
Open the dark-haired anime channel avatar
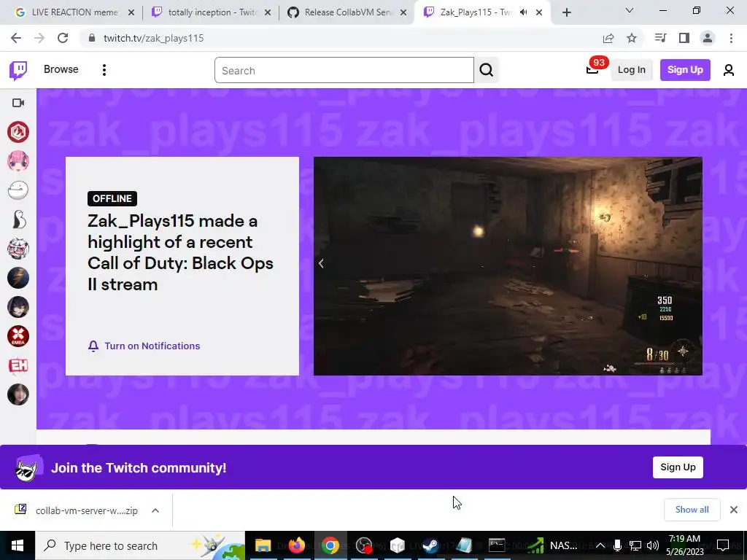pyautogui.click(x=18, y=307)
